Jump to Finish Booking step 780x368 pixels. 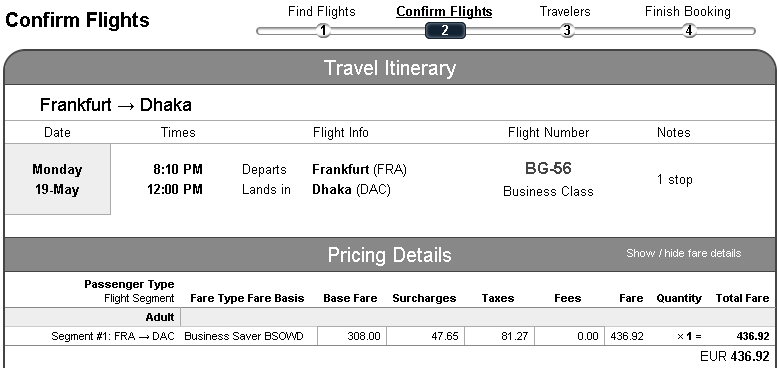pos(688,11)
